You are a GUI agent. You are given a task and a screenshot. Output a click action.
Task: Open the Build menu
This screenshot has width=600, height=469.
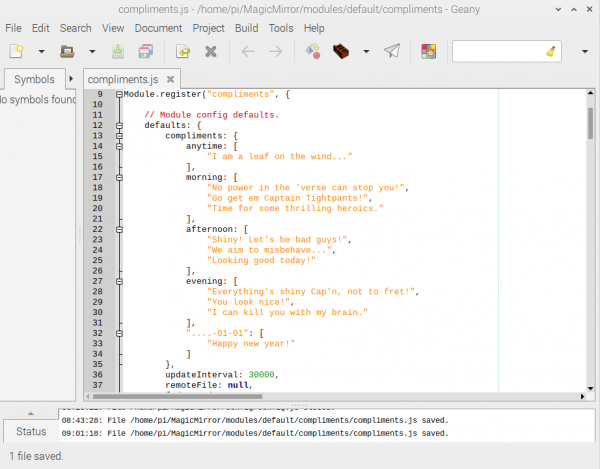(246, 28)
